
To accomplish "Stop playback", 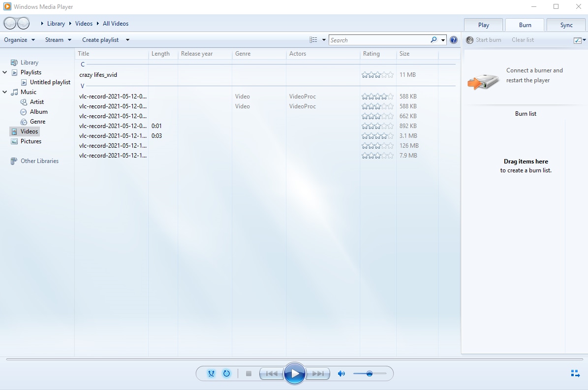I will [x=248, y=373].
